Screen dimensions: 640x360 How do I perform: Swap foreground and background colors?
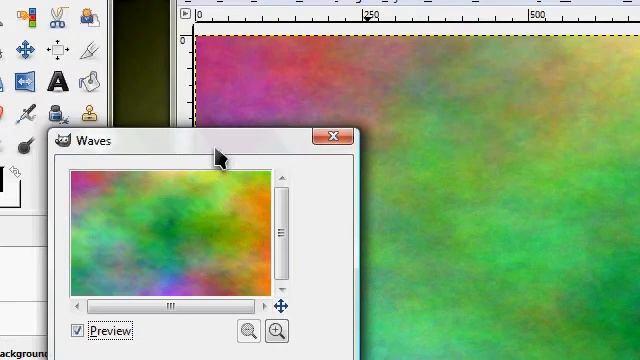click(15, 171)
